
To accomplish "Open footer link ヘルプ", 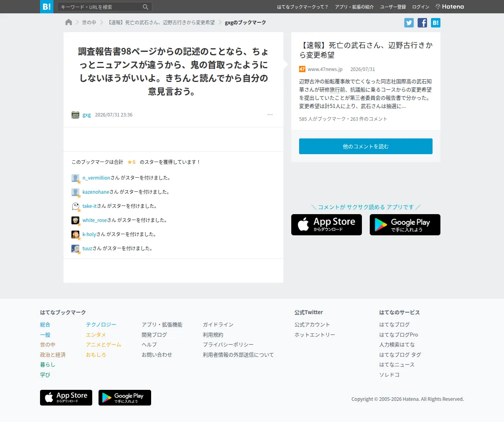I will (x=149, y=345).
